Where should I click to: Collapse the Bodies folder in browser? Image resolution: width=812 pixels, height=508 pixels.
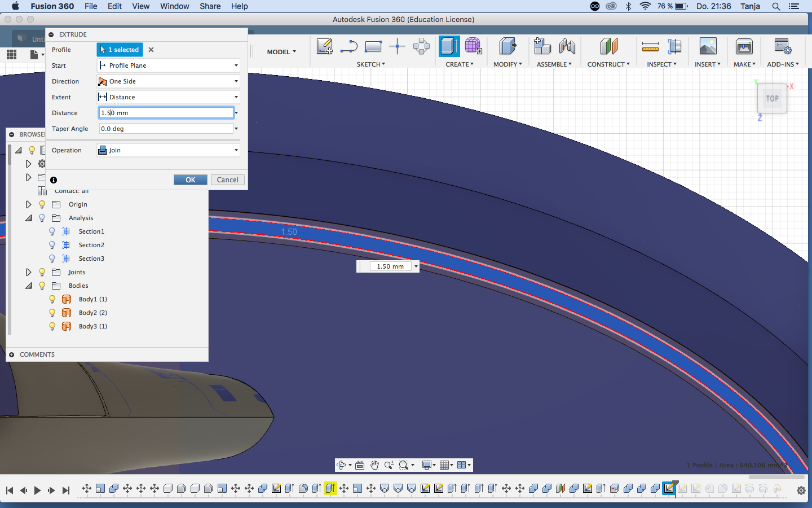(x=28, y=286)
